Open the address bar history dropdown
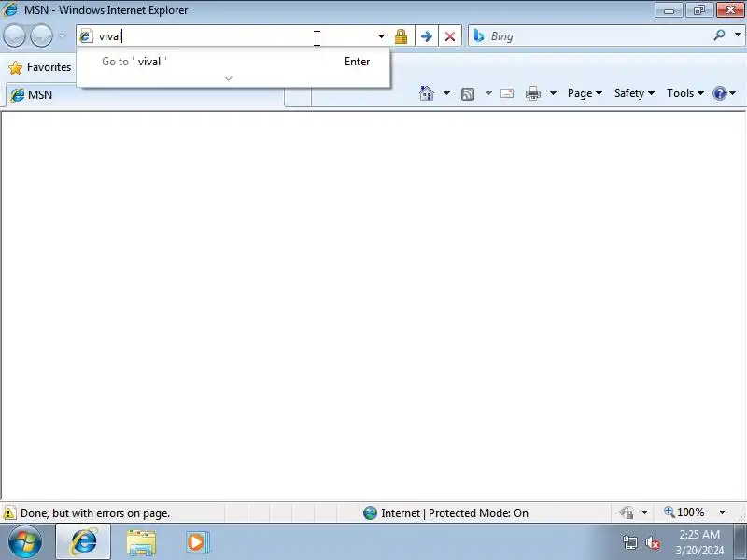Image resolution: width=747 pixels, height=560 pixels. click(381, 36)
